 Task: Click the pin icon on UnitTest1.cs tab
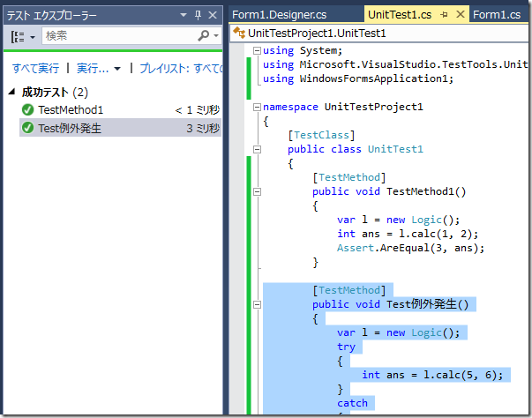coord(445,15)
